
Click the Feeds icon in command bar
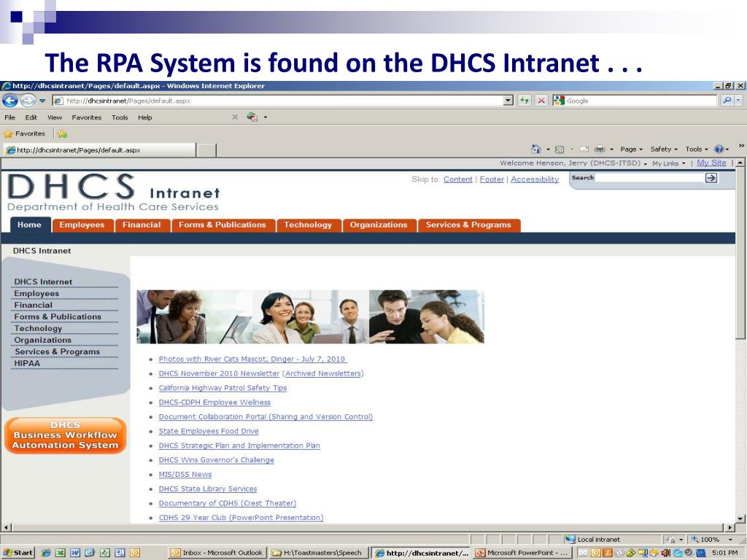coord(560,149)
